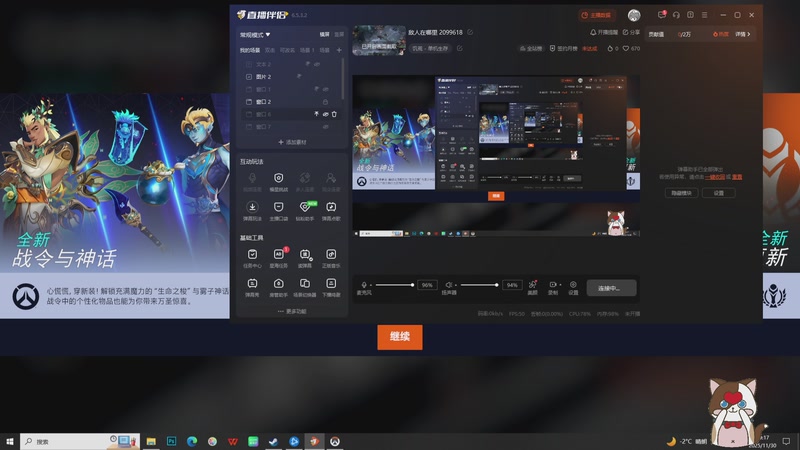Mute the speaker icon left of 94%
Viewport: 800px width, 450px height.
449,285
